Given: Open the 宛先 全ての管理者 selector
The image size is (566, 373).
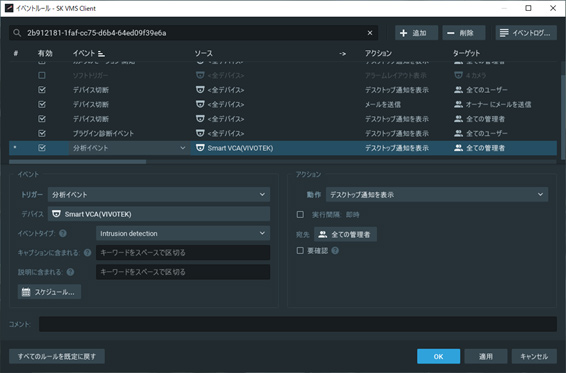Looking at the screenshot, I should 345,234.
